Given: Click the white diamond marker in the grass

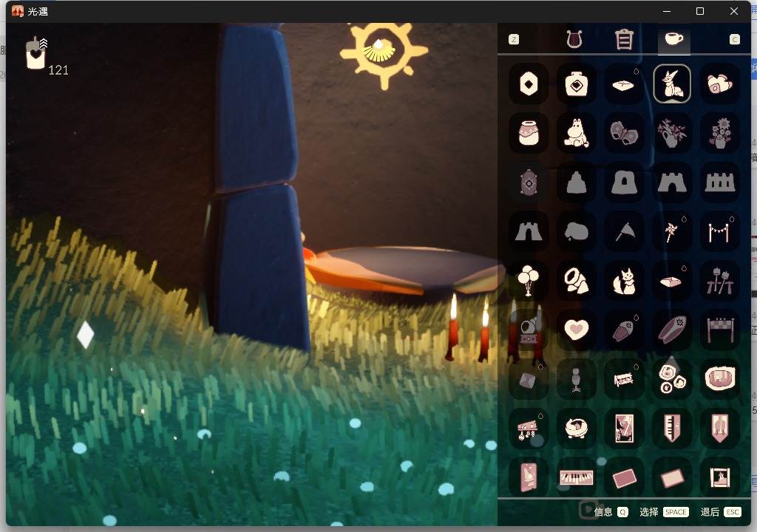Looking at the screenshot, I should tap(86, 335).
